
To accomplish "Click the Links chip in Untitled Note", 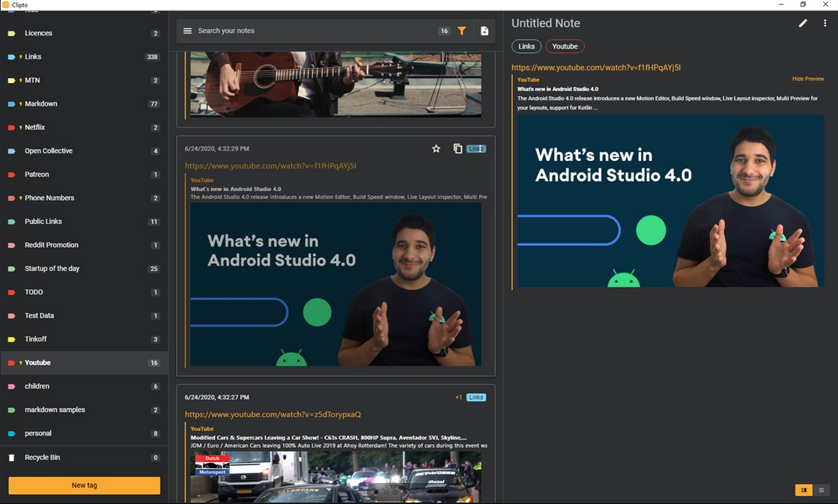I will (526, 46).
